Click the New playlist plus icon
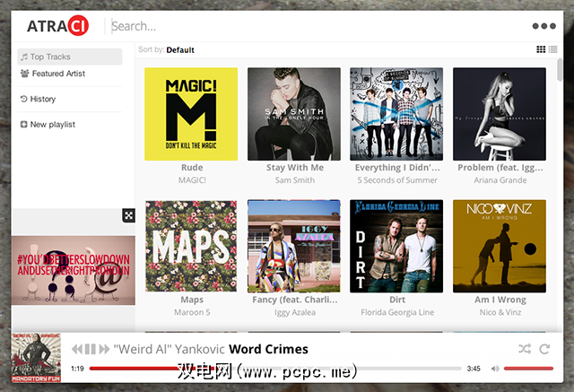 (24, 125)
